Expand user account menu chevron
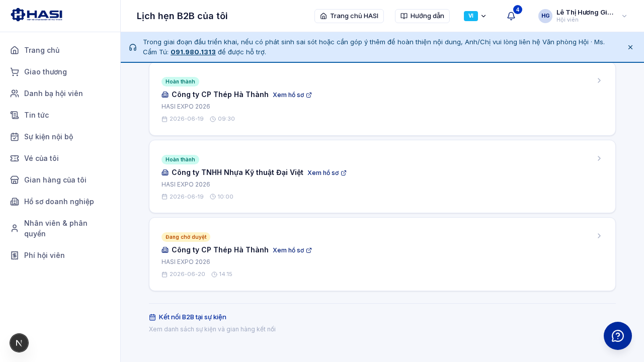Screen dimensions: 644x362 pyautogui.click(x=624, y=16)
